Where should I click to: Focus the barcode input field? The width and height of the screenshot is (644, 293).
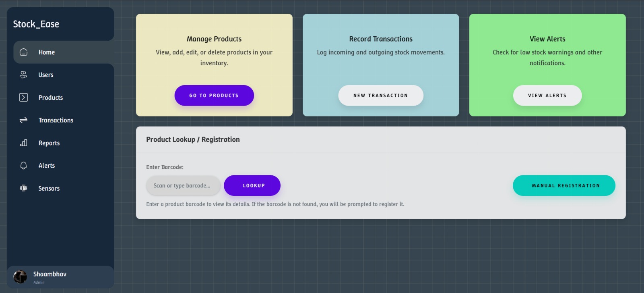pos(183,185)
